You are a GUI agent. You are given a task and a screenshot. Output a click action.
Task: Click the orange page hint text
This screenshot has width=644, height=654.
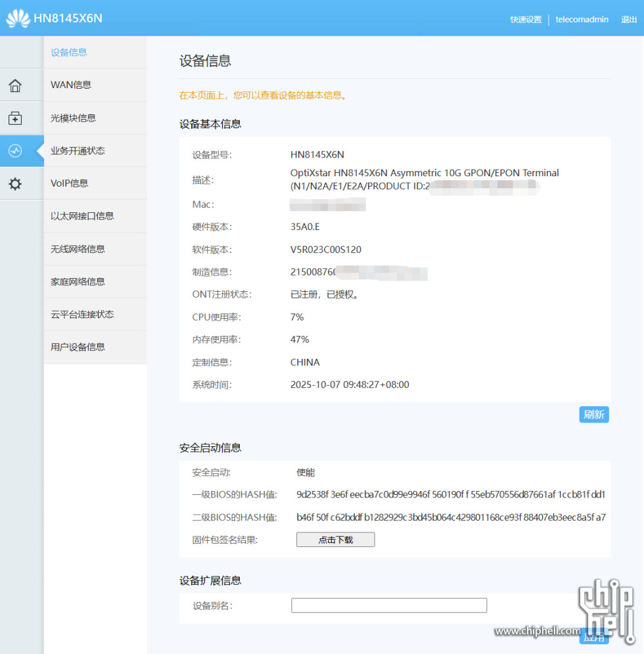click(x=264, y=95)
